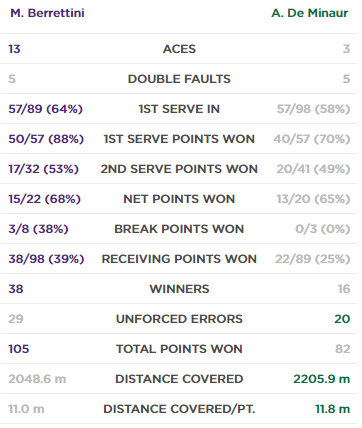Select the NET POINTS WON label
This screenshot has width=362, height=428.
[179, 199]
